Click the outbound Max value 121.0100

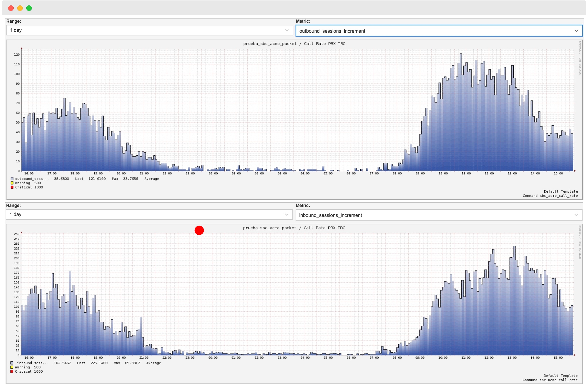click(97, 179)
